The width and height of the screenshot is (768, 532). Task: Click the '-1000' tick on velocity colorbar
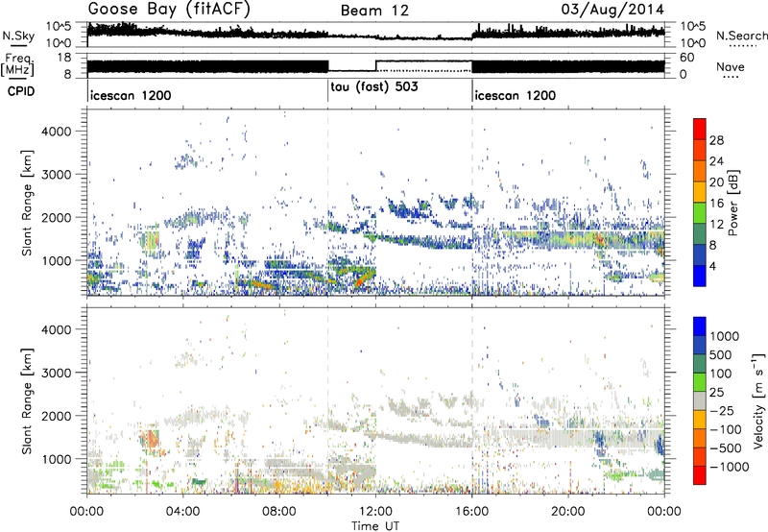point(729,467)
